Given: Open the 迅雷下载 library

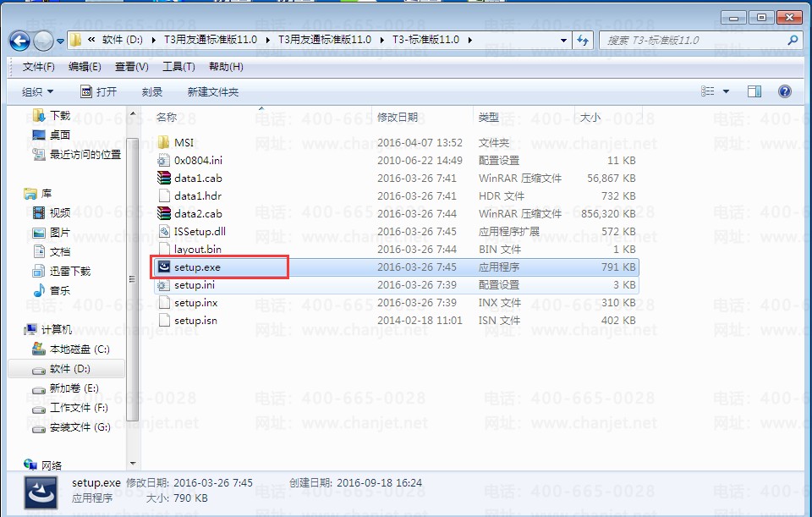Looking at the screenshot, I should pos(69,271).
